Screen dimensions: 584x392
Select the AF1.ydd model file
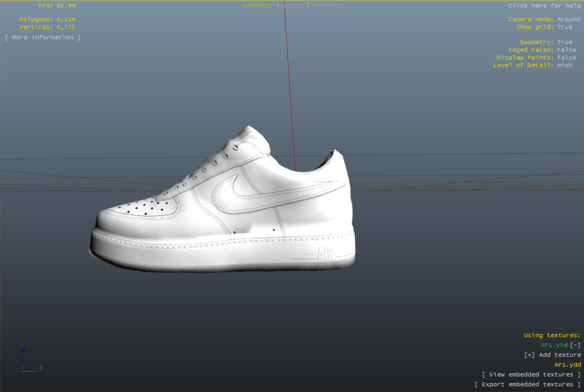[x=567, y=365]
